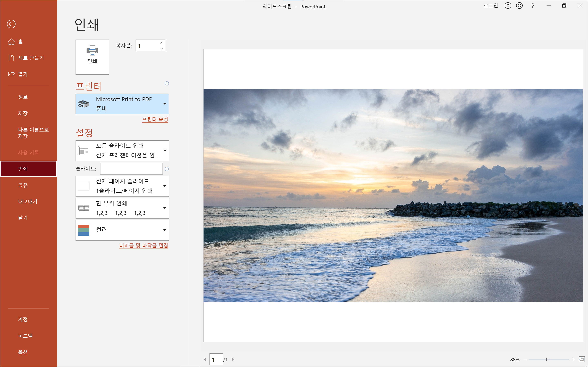Click the smiley feedback icon

pyautogui.click(x=508, y=6)
